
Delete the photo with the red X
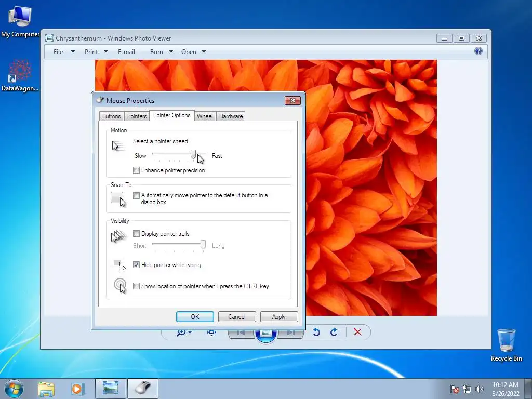pyautogui.click(x=357, y=332)
